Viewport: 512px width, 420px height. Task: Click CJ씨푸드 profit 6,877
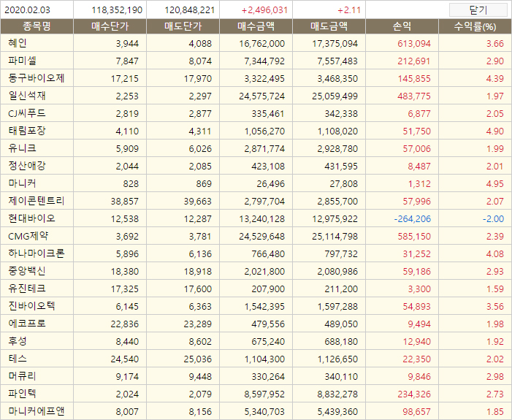pyautogui.click(x=419, y=114)
